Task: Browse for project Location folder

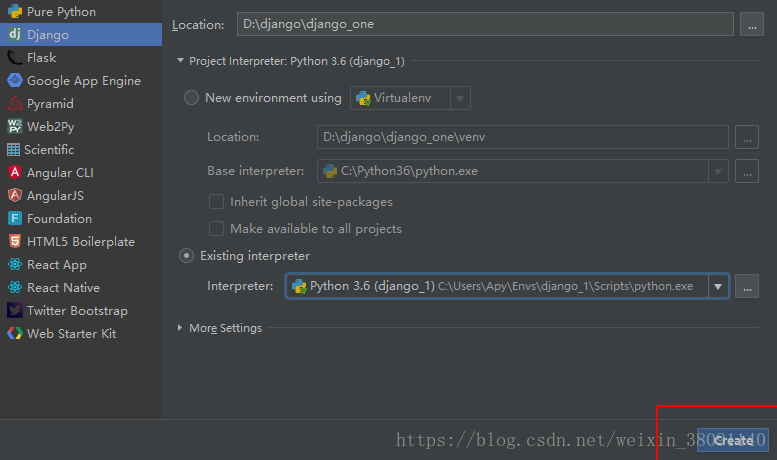Action: tap(752, 24)
